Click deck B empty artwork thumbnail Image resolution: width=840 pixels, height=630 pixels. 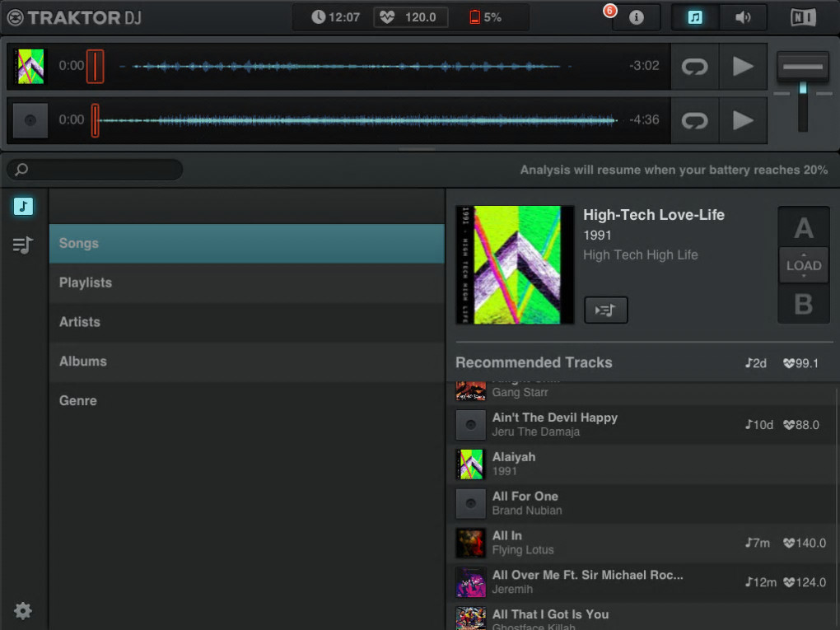(30, 120)
